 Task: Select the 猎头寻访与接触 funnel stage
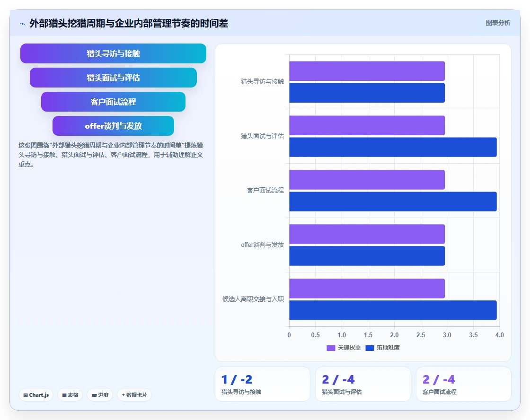pyautogui.click(x=113, y=53)
